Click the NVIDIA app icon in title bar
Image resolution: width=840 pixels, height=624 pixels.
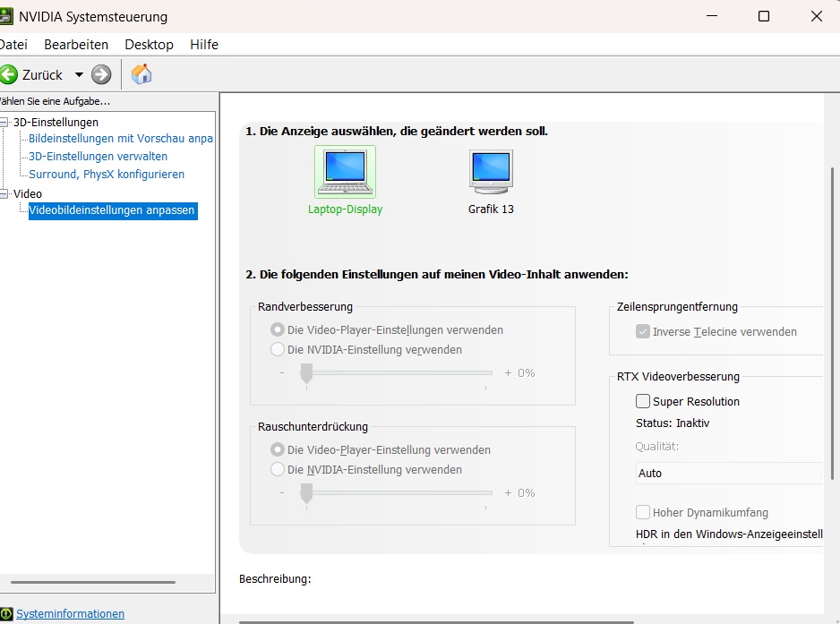(x=6, y=17)
